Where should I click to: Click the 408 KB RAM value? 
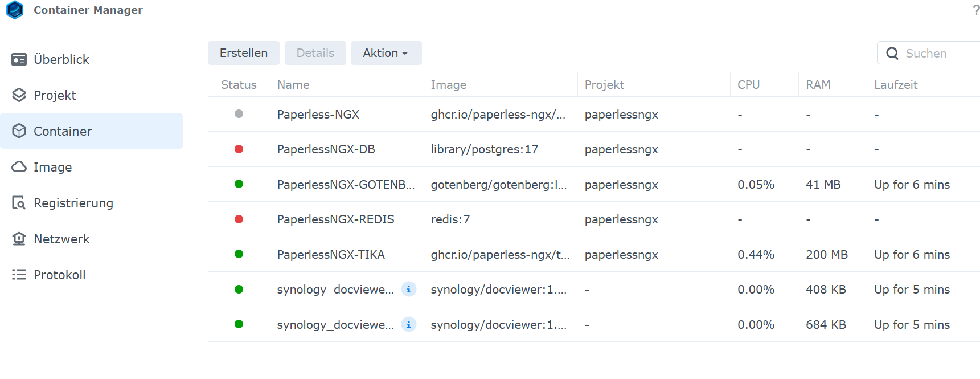[826, 290]
